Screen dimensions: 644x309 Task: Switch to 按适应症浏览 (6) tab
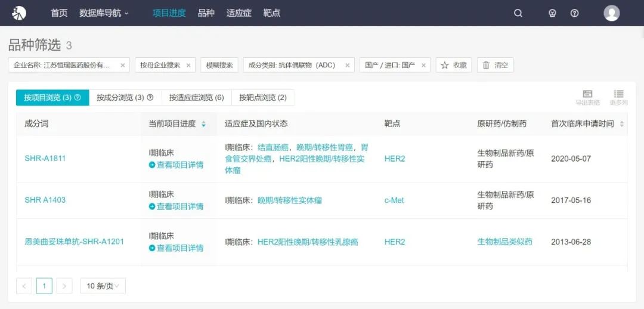[197, 98]
